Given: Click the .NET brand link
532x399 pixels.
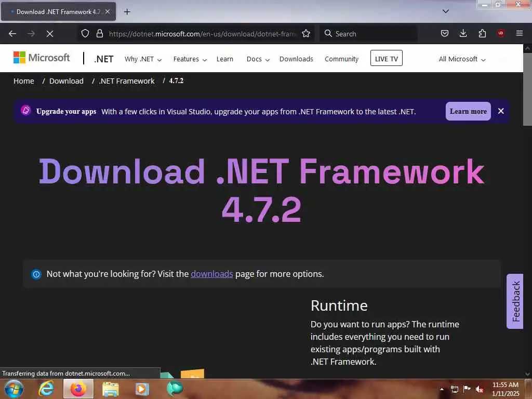Looking at the screenshot, I should 104,59.
